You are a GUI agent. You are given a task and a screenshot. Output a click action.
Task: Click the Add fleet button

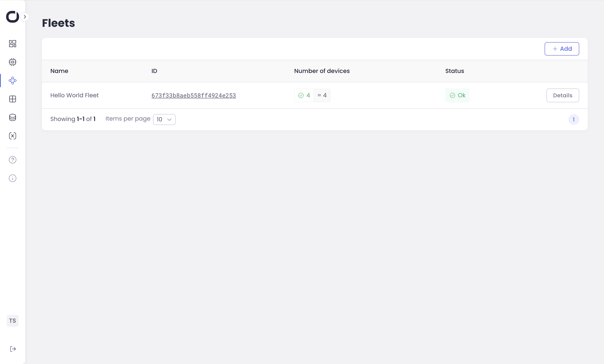pyautogui.click(x=562, y=49)
